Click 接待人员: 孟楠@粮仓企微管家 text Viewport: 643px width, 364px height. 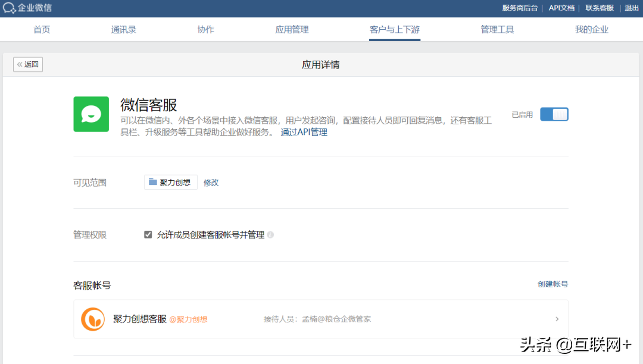(317, 319)
